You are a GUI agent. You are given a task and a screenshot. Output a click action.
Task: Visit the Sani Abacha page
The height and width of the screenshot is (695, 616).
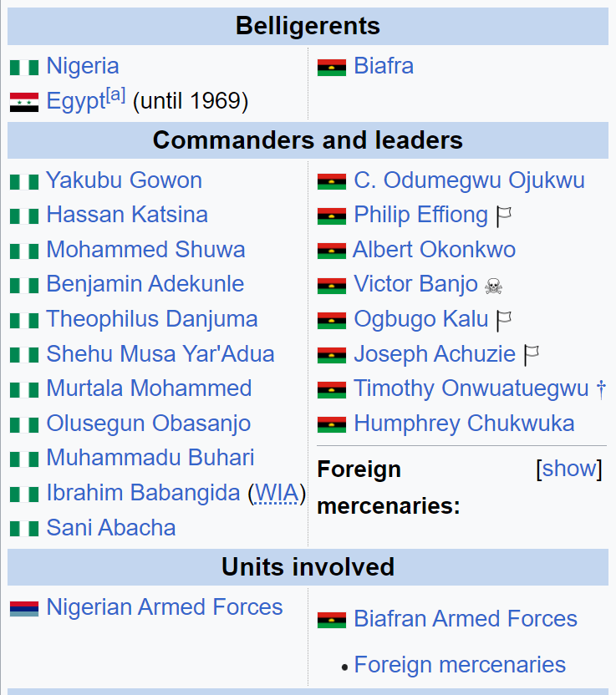click(x=111, y=527)
